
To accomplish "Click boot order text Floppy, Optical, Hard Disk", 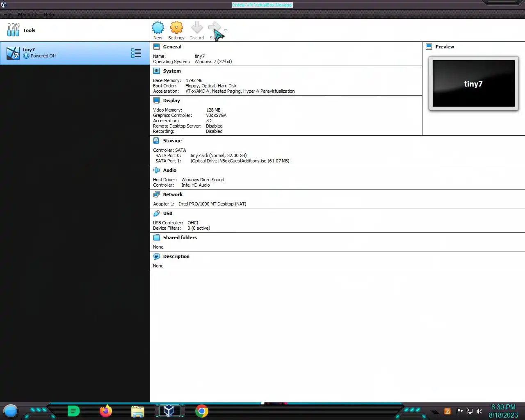I will click(x=211, y=86).
